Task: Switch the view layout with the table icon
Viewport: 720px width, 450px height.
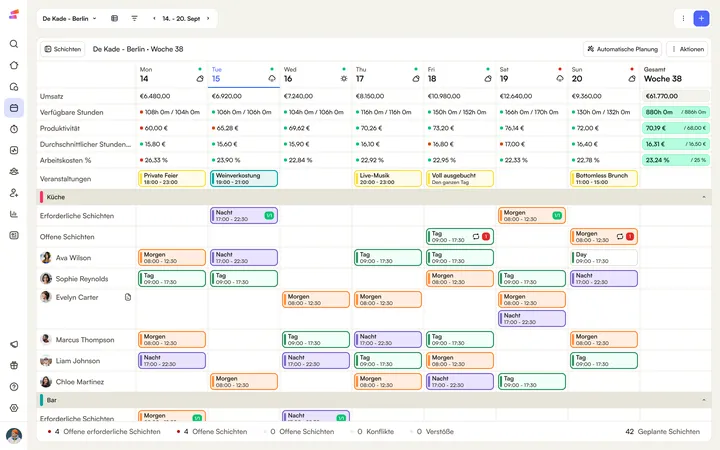Action: point(114,18)
